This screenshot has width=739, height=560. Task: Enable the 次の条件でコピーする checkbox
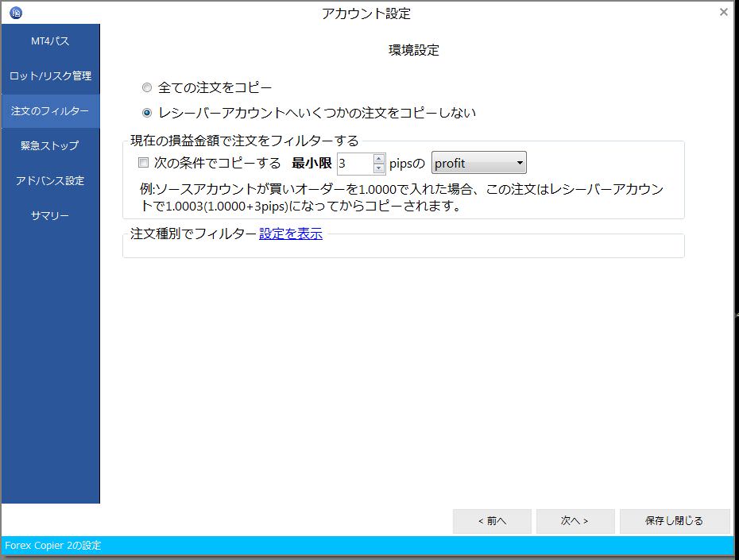pyautogui.click(x=144, y=163)
